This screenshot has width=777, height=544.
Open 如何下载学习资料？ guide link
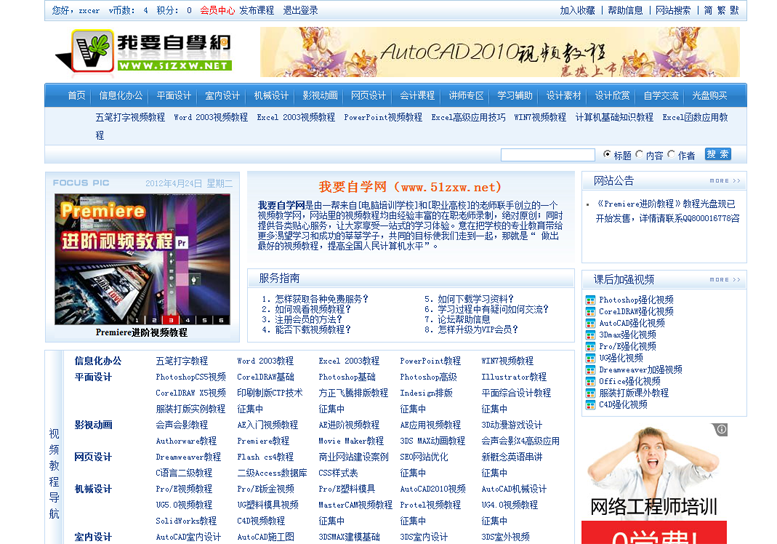click(476, 299)
